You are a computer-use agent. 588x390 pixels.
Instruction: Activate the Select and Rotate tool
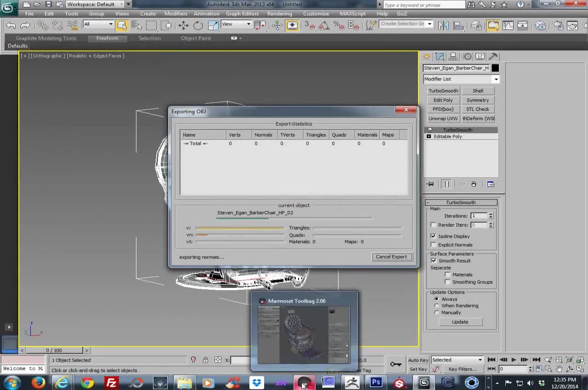[198, 25]
